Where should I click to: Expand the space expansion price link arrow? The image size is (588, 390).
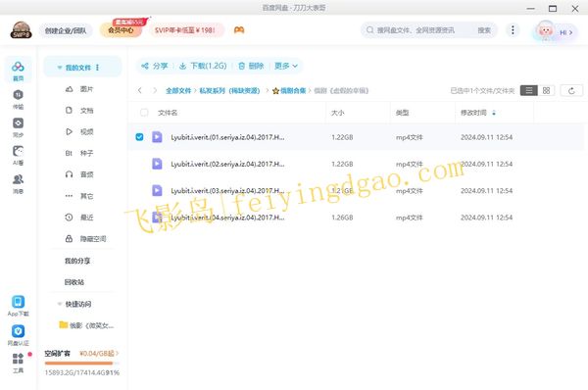(x=117, y=353)
